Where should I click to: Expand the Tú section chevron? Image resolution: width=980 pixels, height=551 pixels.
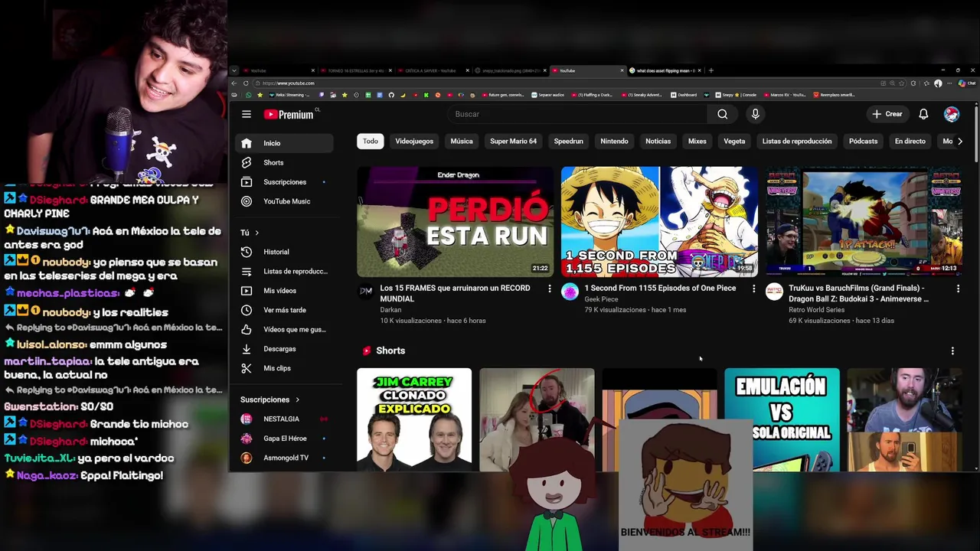tap(256, 233)
